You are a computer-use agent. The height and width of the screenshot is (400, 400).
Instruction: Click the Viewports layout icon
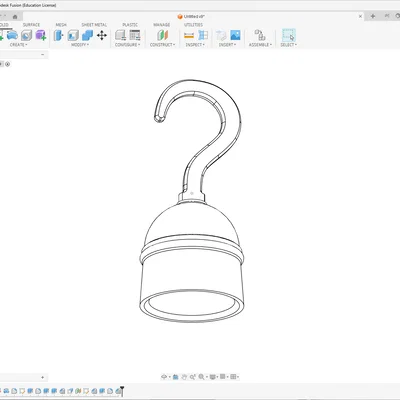233,377
